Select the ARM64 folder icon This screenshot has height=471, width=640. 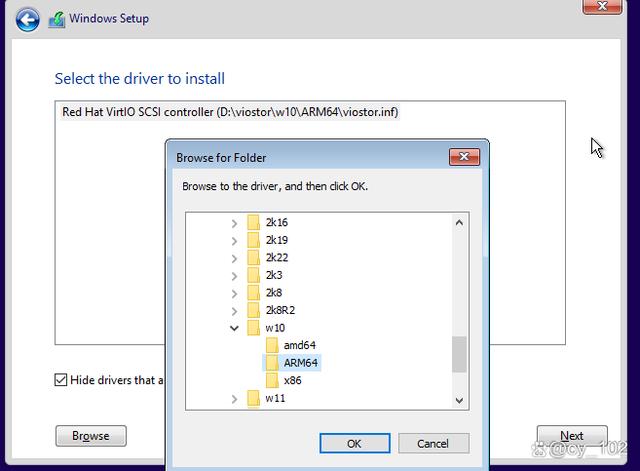[x=272, y=363]
